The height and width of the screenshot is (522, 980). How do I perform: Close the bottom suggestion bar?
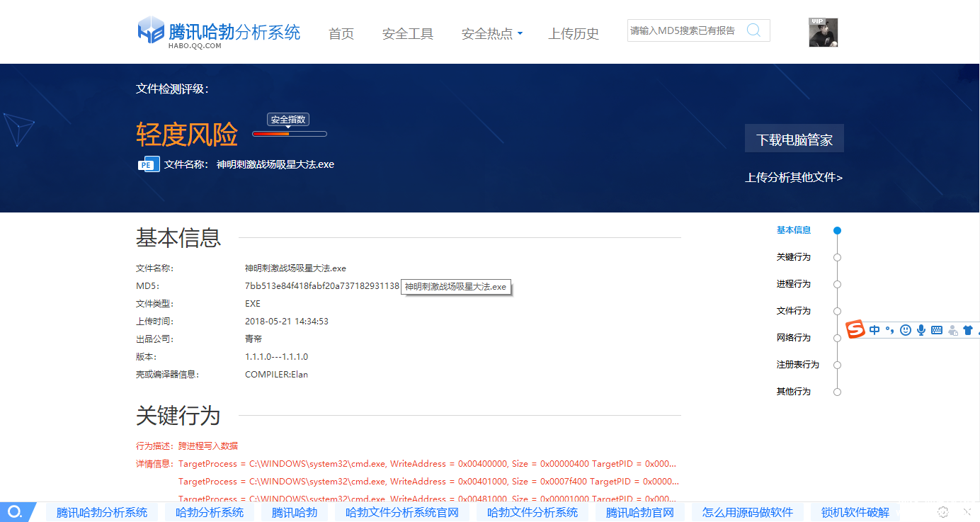click(x=967, y=511)
